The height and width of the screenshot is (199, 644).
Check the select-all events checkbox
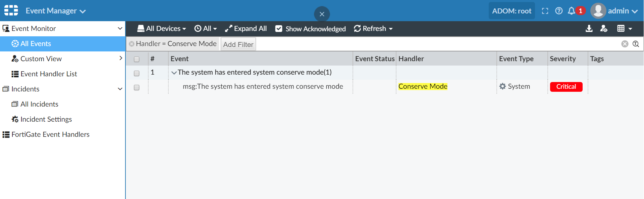click(x=137, y=59)
